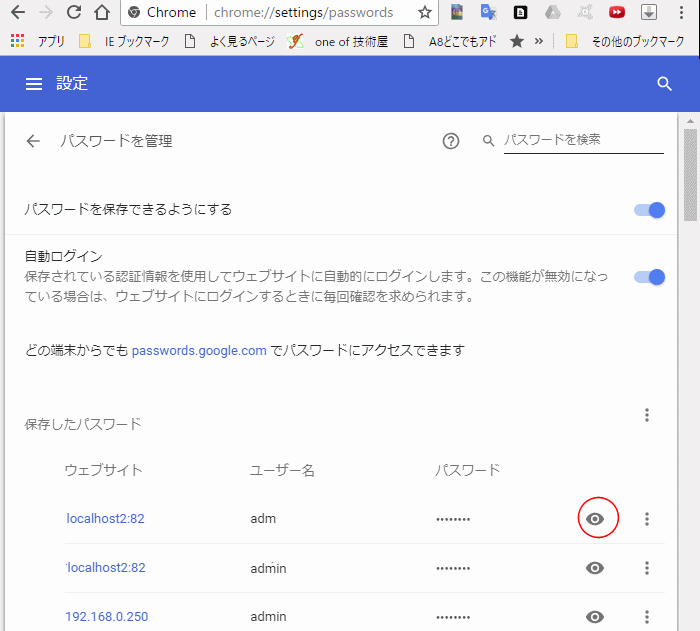
Task: Open the passwords.google.com link
Action: (x=199, y=351)
